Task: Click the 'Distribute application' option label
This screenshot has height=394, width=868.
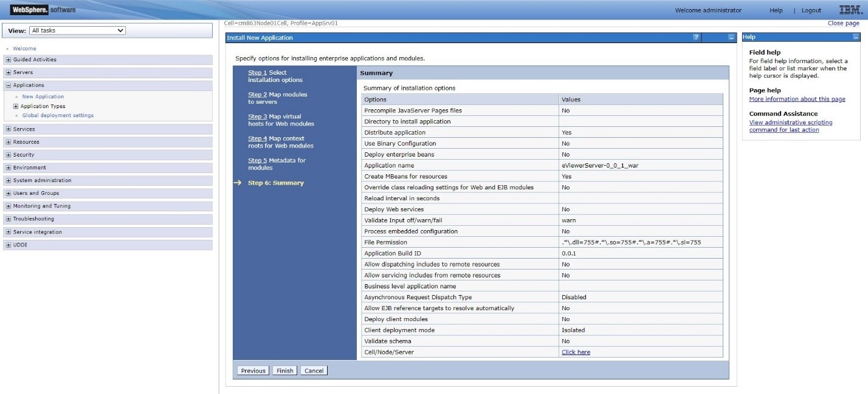Action: tap(394, 132)
